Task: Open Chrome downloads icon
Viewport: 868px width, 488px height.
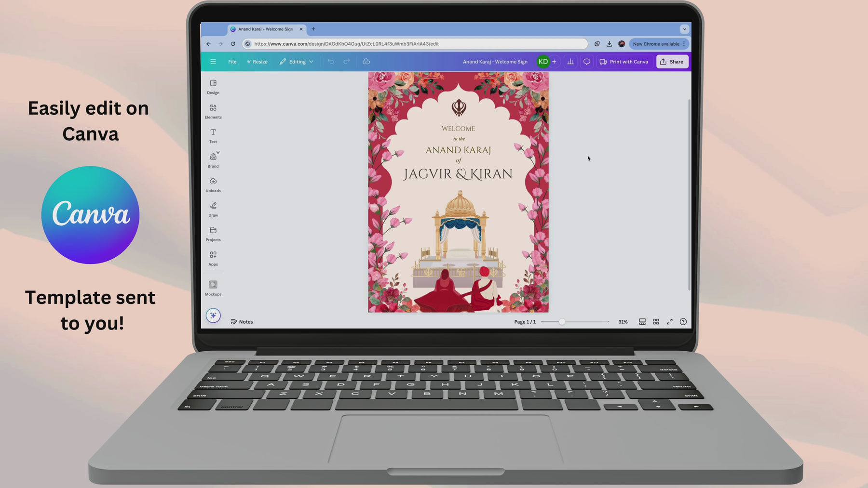Action: 610,44
